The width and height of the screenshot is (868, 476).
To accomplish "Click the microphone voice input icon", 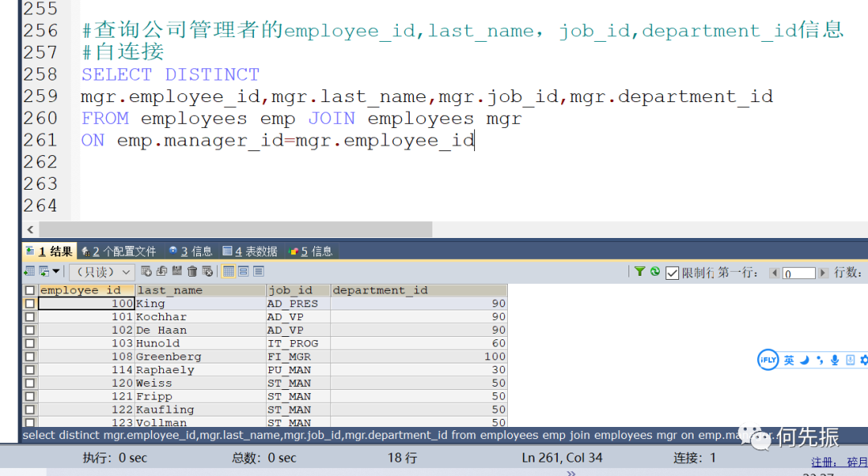I will click(x=835, y=361).
